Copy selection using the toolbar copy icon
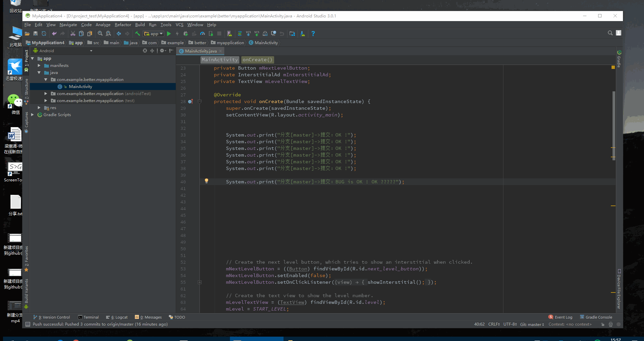Image resolution: width=644 pixels, height=341 pixels. point(81,34)
